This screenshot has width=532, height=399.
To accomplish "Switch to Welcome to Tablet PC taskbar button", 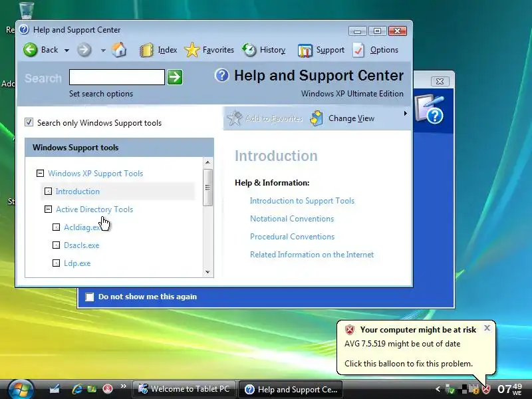I will tap(184, 389).
